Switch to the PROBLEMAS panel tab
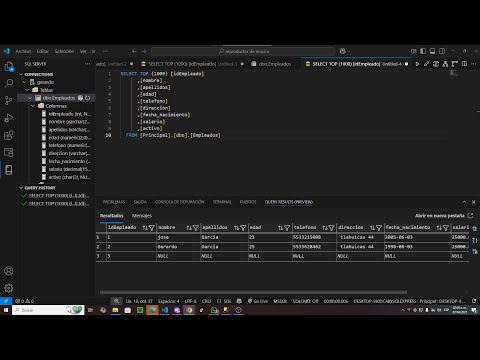 pos(114,202)
